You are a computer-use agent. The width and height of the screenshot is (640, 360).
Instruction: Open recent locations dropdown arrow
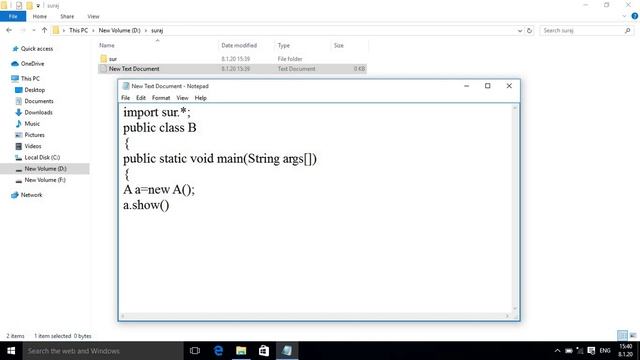[33, 31]
